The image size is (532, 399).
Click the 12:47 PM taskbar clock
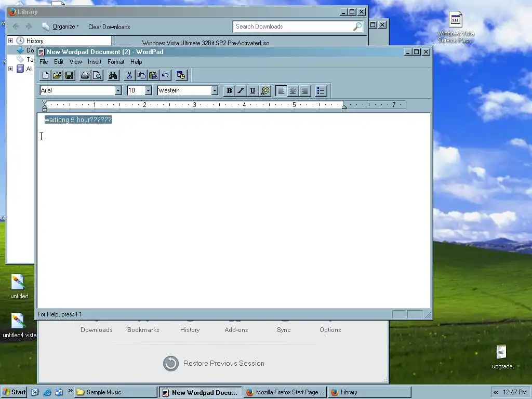click(x=515, y=392)
